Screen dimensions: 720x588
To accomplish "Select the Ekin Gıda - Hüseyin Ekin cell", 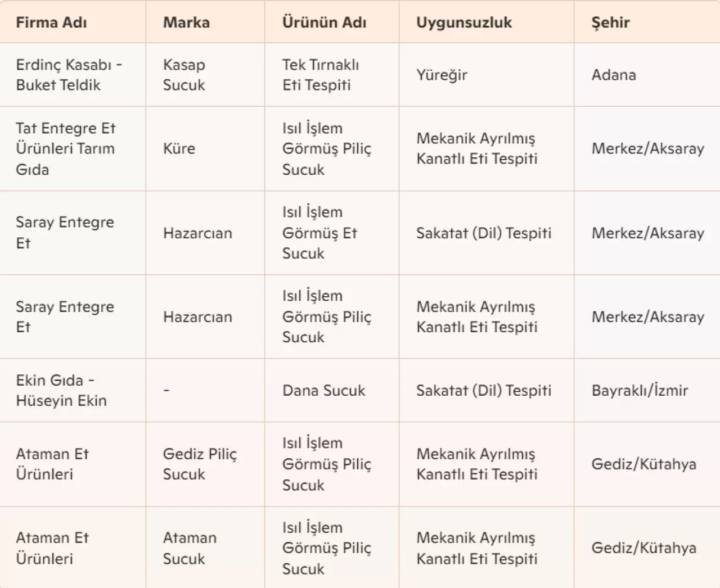I will tap(61, 390).
